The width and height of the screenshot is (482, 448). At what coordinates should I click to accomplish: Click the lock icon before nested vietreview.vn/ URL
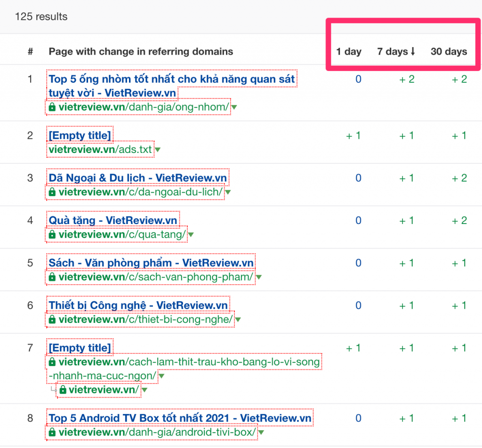(63, 390)
